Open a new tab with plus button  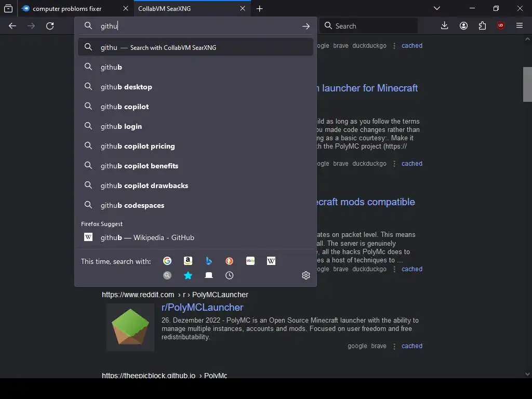pyautogui.click(x=260, y=9)
